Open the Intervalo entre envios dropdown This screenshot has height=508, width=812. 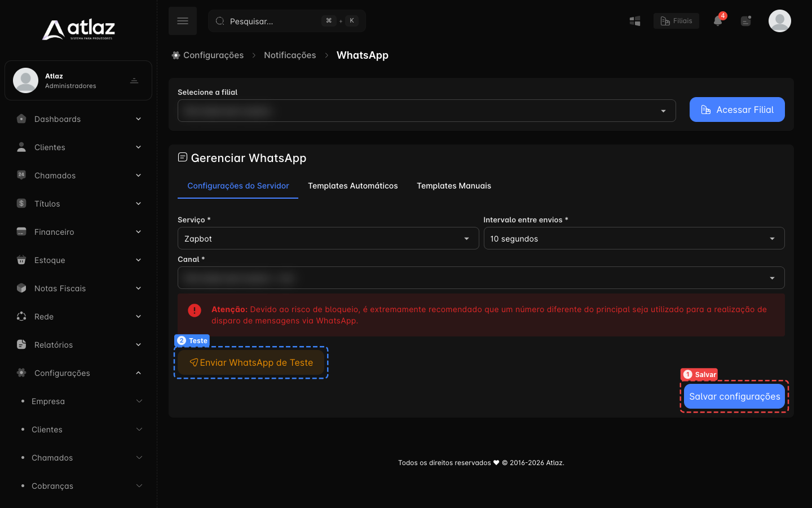(x=634, y=238)
